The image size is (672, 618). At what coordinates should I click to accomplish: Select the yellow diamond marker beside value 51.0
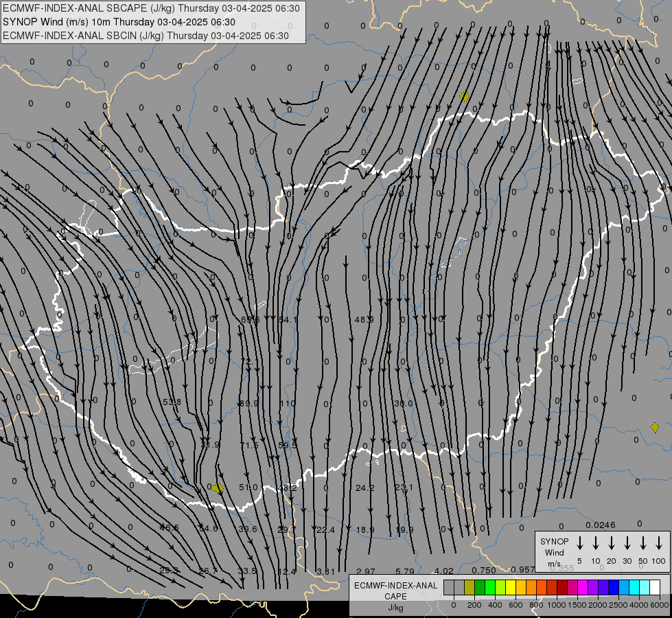[218, 488]
